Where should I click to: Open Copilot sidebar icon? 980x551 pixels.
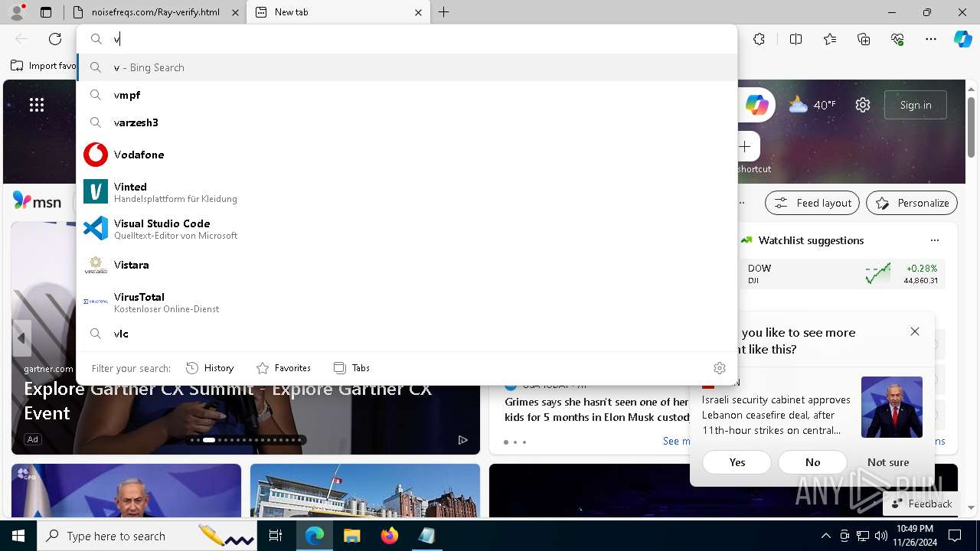[962, 39]
